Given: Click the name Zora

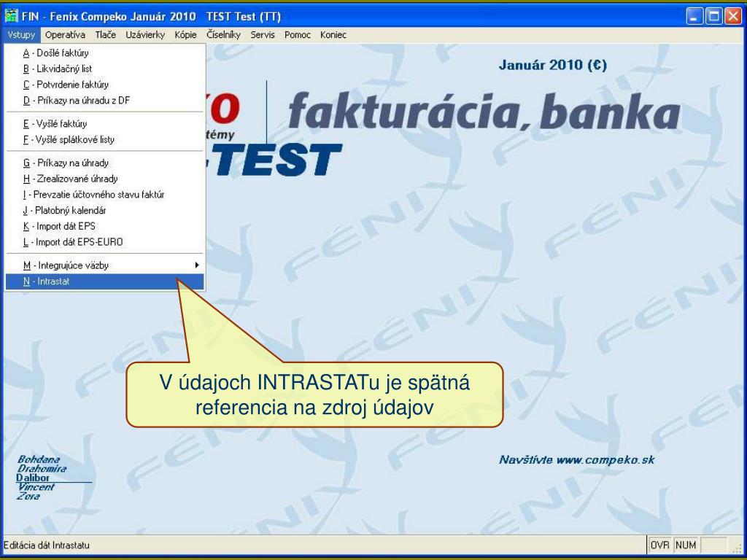Looking at the screenshot, I should [28, 496].
